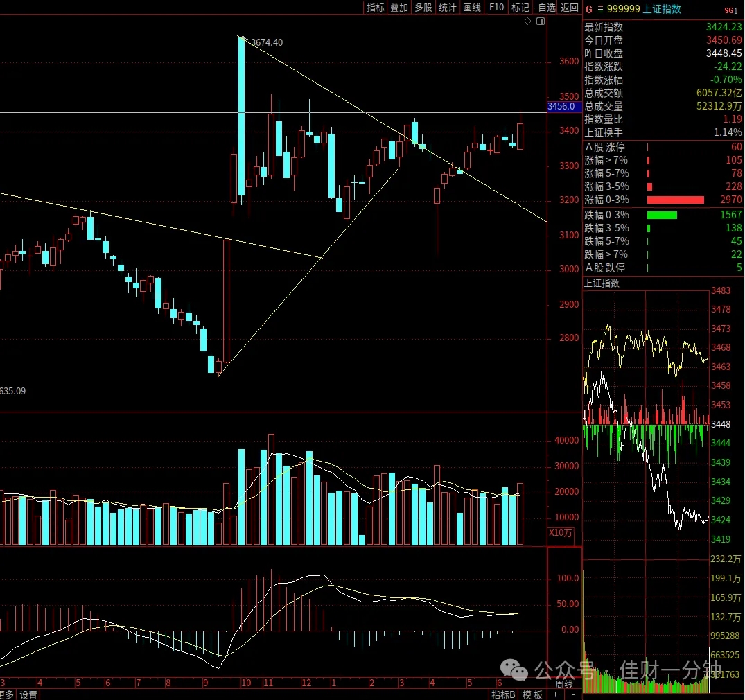745x700 pixels.
Task: Click the red 涨幅 0-3% bar
Action: 675,200
